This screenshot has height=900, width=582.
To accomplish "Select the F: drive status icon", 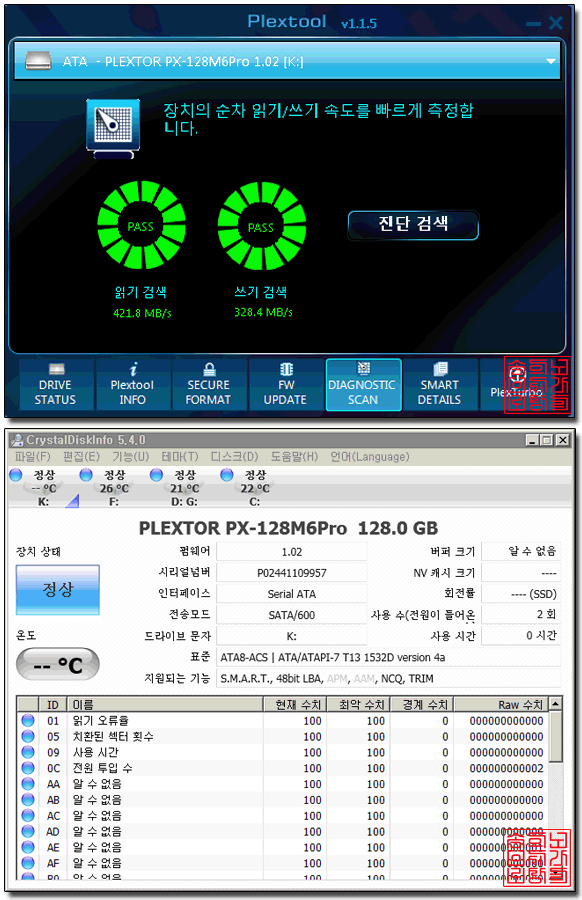I will (86, 475).
